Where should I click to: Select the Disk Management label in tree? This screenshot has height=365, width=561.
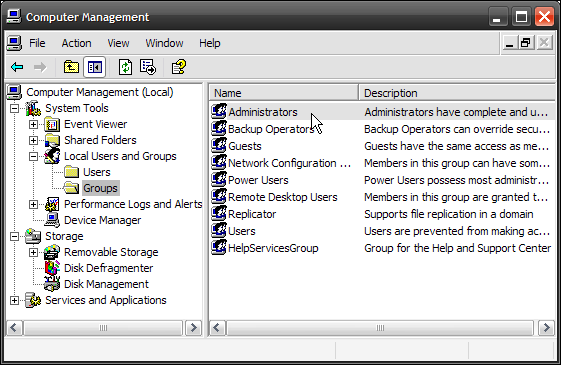click(x=106, y=284)
